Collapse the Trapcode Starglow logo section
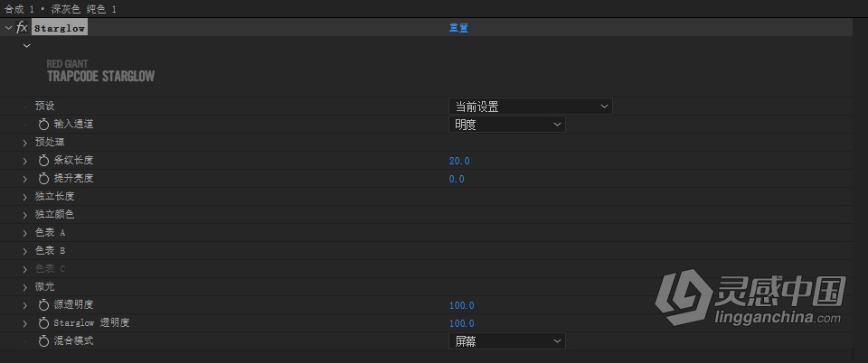 click(x=26, y=46)
